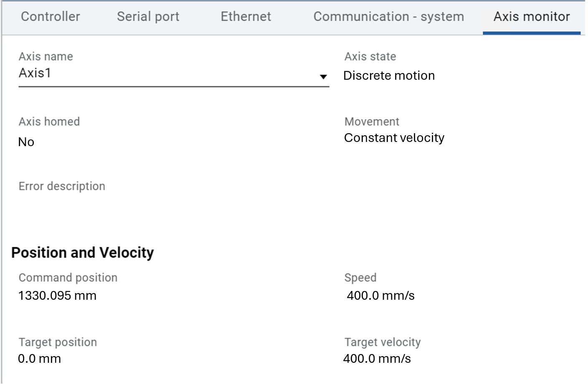
Task: Click the Position and Velocity heading
Action: [x=82, y=253]
